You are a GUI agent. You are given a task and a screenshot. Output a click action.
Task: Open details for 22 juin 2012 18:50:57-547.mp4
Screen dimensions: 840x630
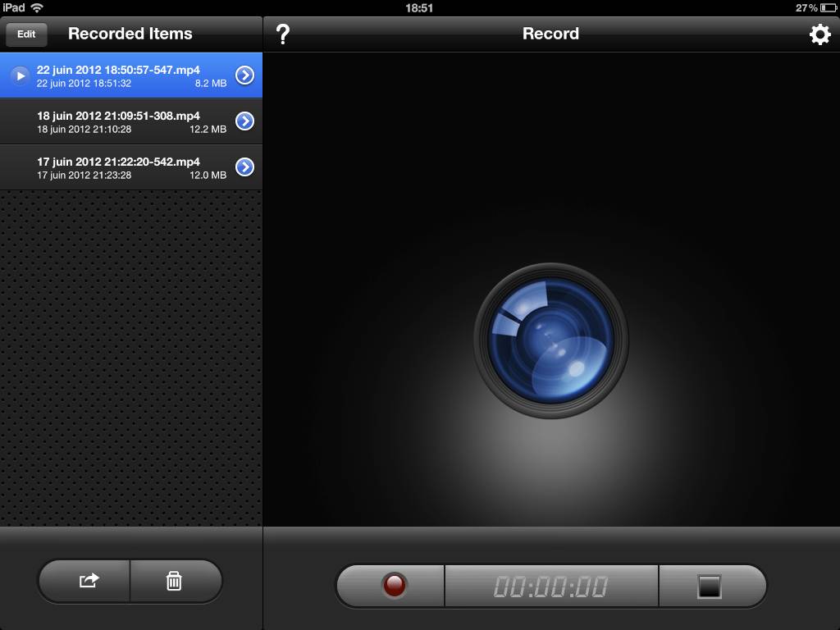tap(244, 75)
